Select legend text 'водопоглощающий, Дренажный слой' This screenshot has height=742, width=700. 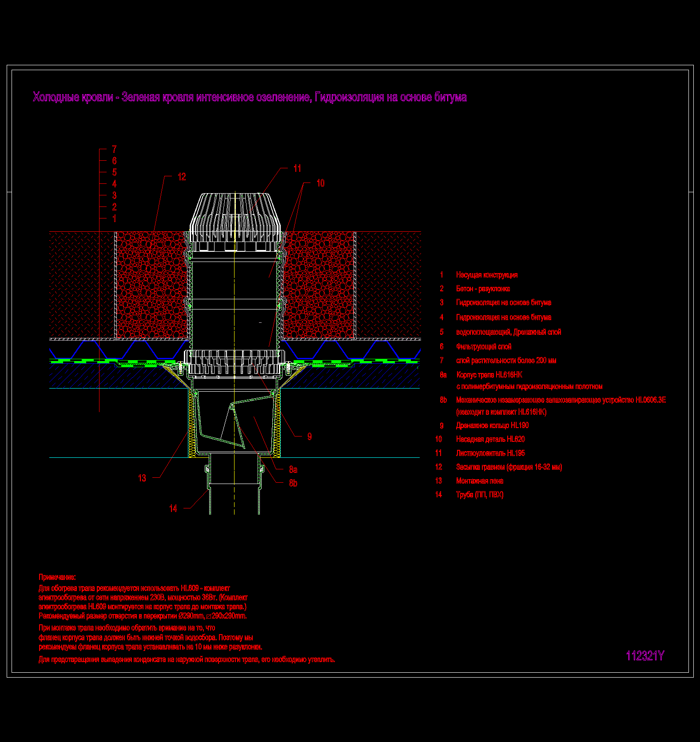click(509, 332)
